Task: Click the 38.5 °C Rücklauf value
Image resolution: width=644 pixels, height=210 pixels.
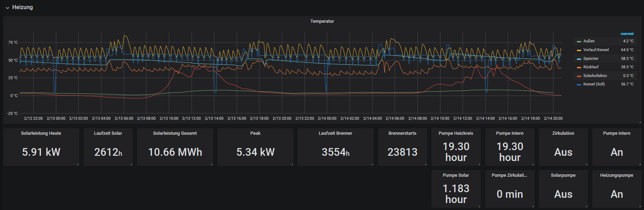Action: [x=627, y=67]
